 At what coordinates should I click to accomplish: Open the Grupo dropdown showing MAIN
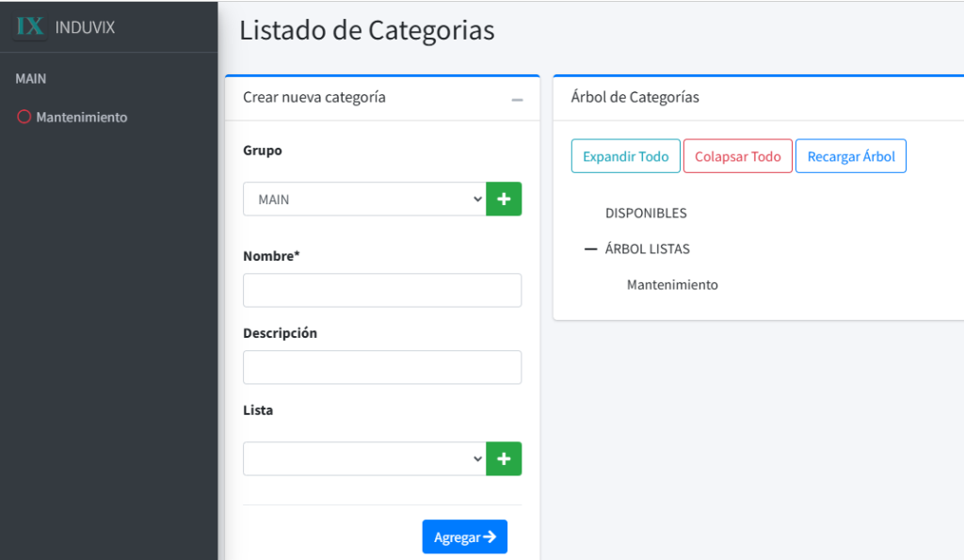tap(364, 200)
